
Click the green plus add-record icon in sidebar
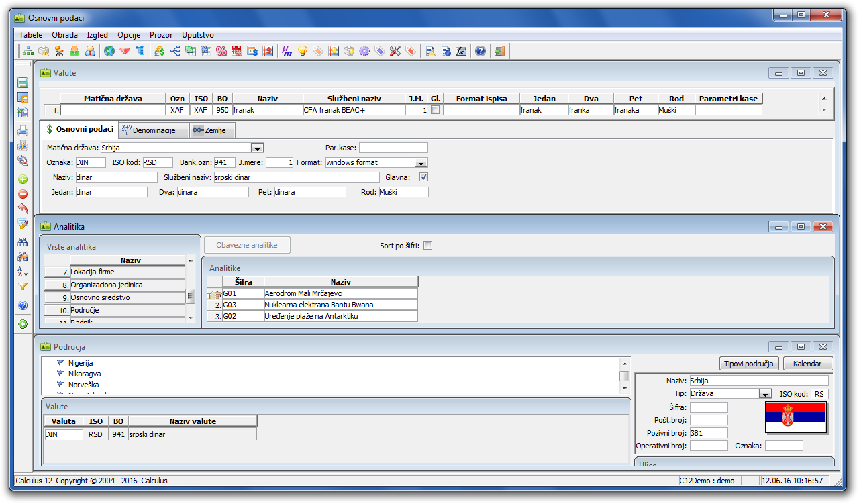(23, 179)
